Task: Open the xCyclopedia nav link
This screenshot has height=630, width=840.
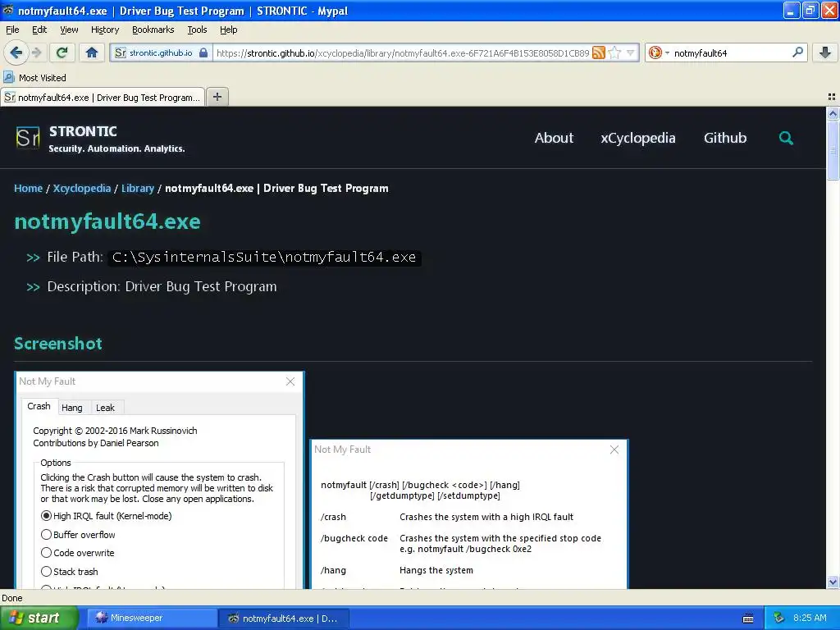Action: click(x=638, y=138)
